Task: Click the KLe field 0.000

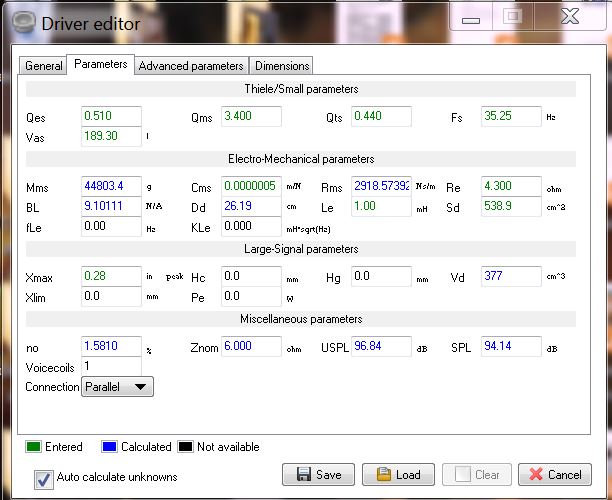Action: (251, 226)
